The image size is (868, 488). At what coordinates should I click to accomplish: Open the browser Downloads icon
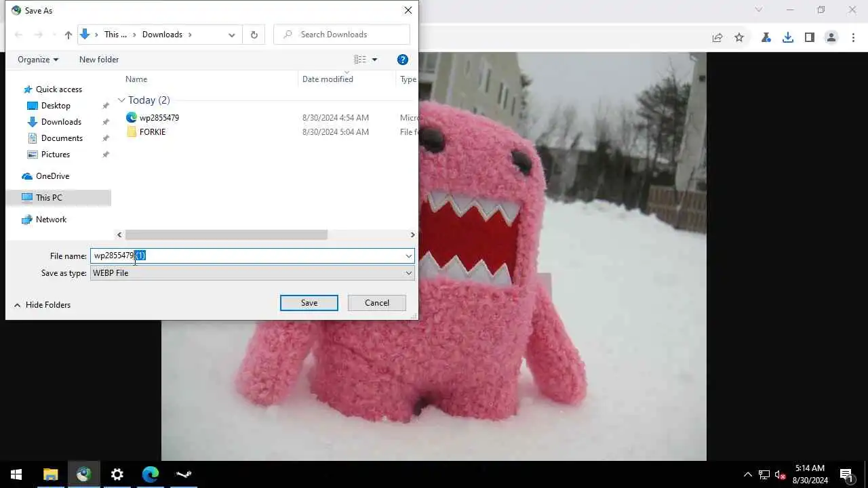tap(788, 38)
